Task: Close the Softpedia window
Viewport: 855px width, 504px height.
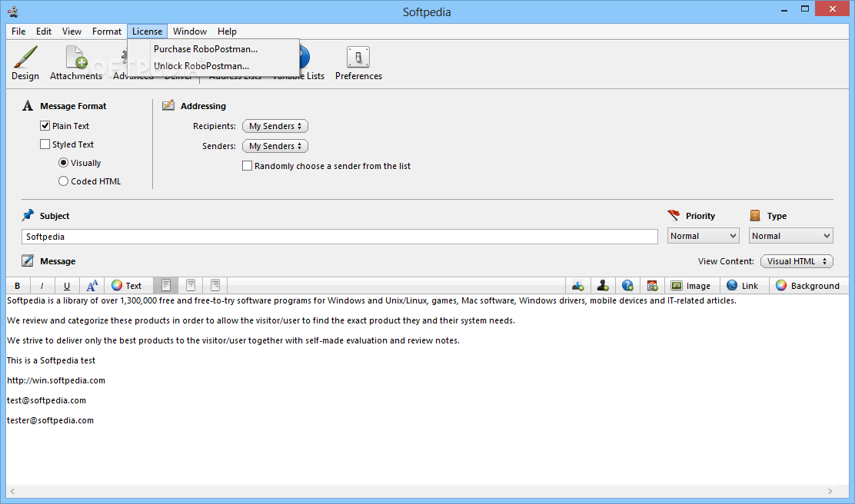Action: [833, 8]
